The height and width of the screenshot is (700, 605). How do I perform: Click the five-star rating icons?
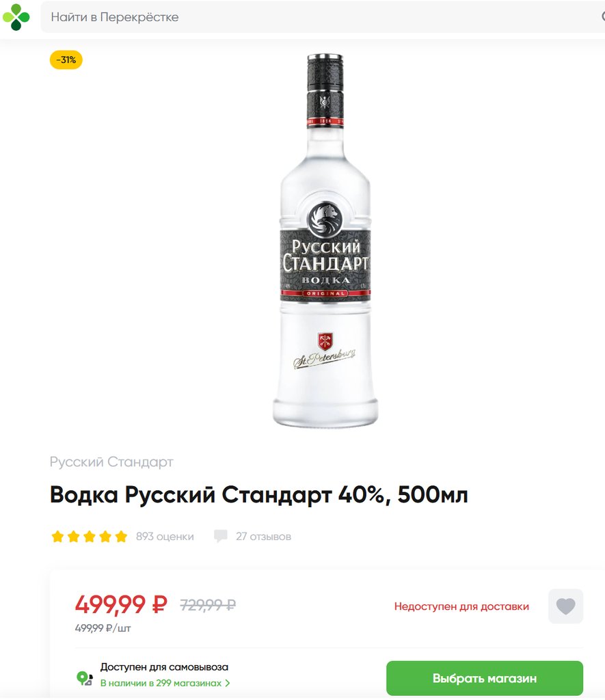point(90,536)
